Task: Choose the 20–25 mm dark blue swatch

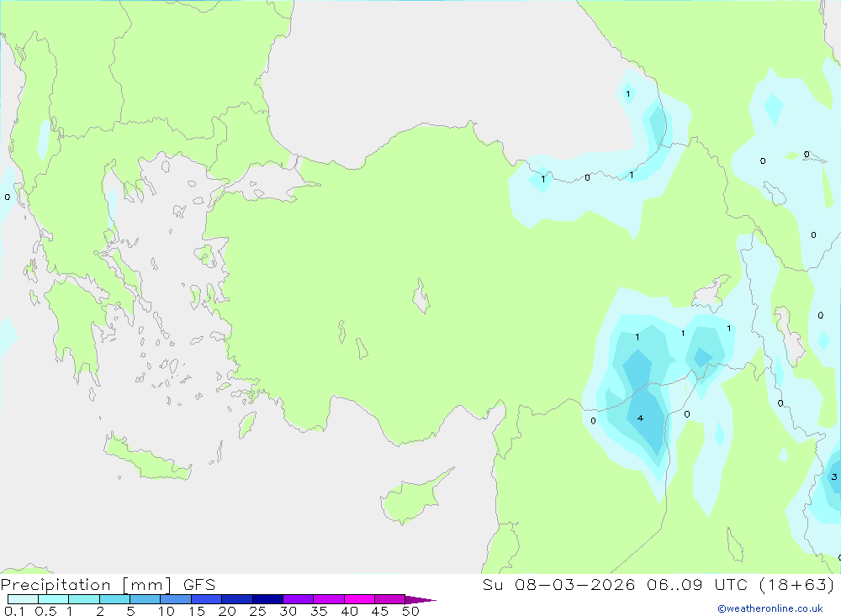Action: (x=236, y=599)
